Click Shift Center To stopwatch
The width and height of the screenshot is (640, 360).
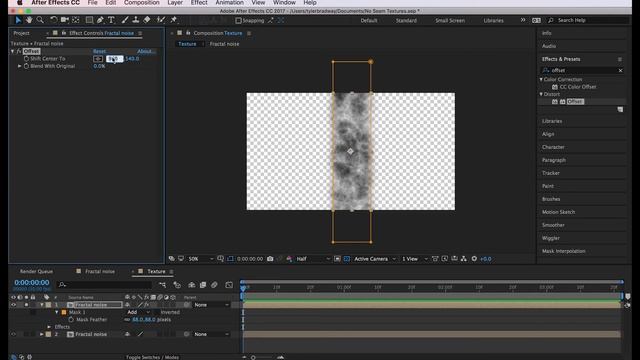26,59
